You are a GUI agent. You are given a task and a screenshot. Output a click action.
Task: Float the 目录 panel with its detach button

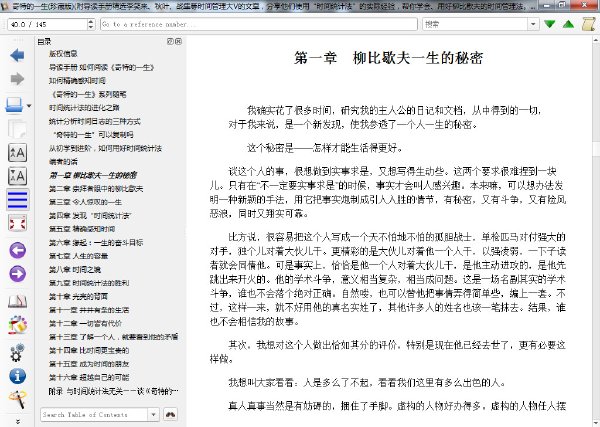pyautogui.click(x=170, y=41)
